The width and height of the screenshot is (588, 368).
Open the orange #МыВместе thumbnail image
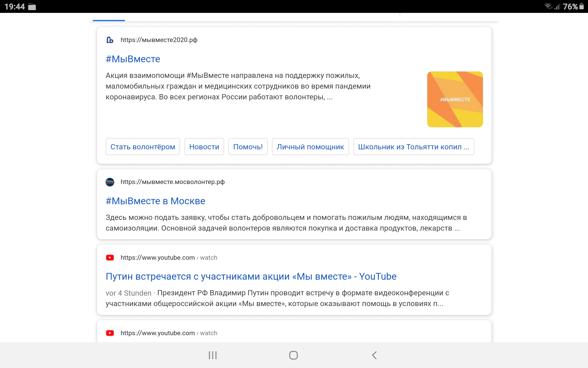click(x=455, y=99)
